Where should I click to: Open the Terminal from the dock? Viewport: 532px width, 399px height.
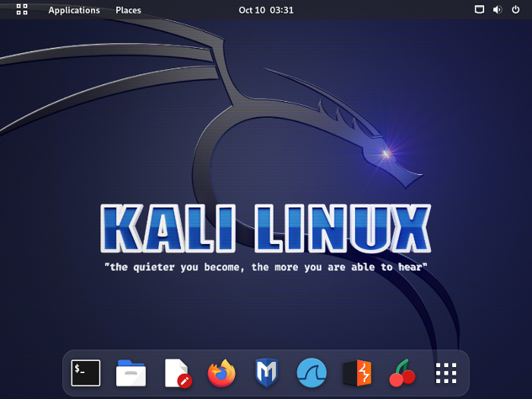click(x=85, y=373)
